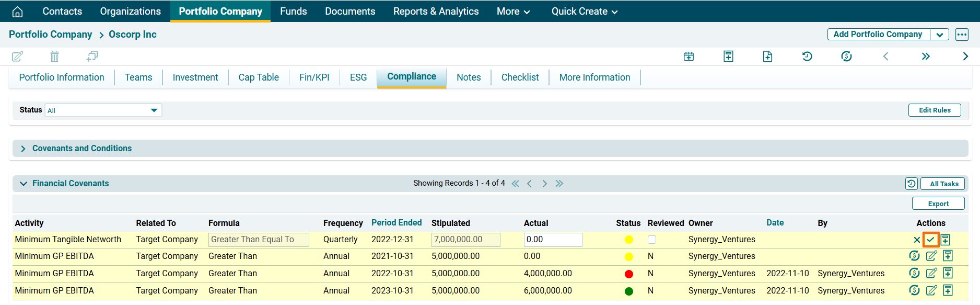Save the row with the checkmark icon
Viewport: 980px width, 305px height.
coord(930,240)
